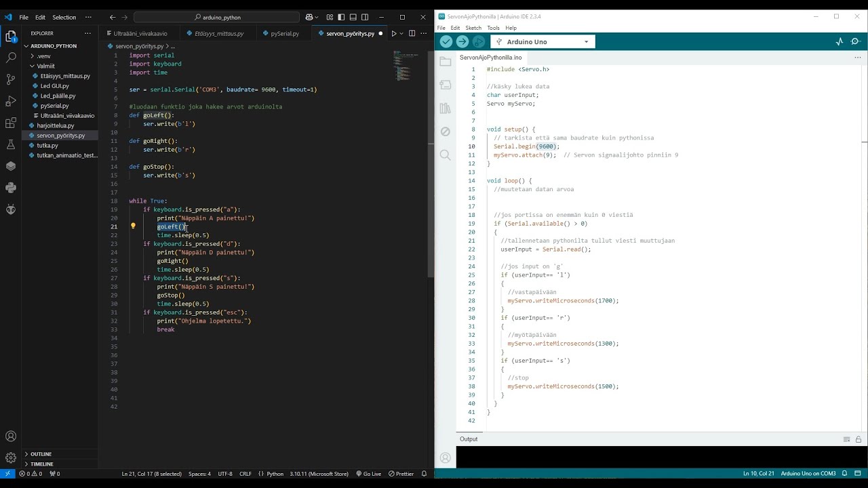Click the Upload arrow button in Arduino IDE
The image size is (868, 488).
462,41
